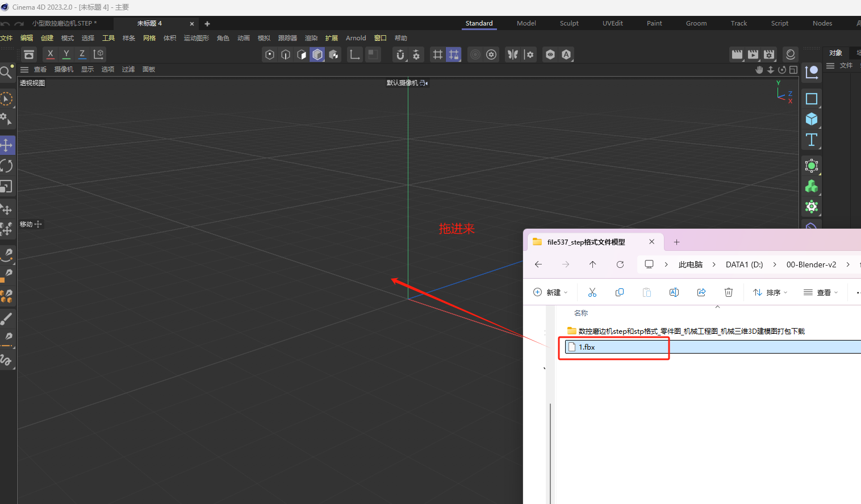This screenshot has width=861, height=504.
Task: Select the Scale tool in left toolbar
Action: point(7,186)
